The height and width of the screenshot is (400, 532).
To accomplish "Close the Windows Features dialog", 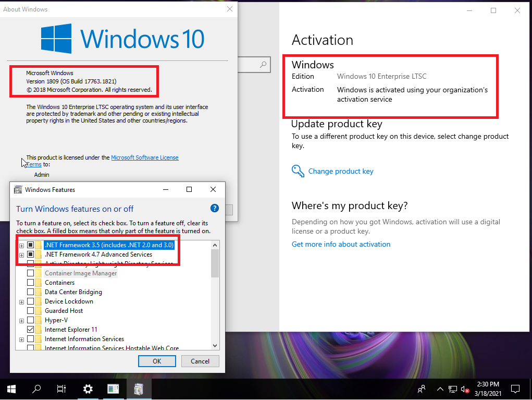I will coord(213,189).
